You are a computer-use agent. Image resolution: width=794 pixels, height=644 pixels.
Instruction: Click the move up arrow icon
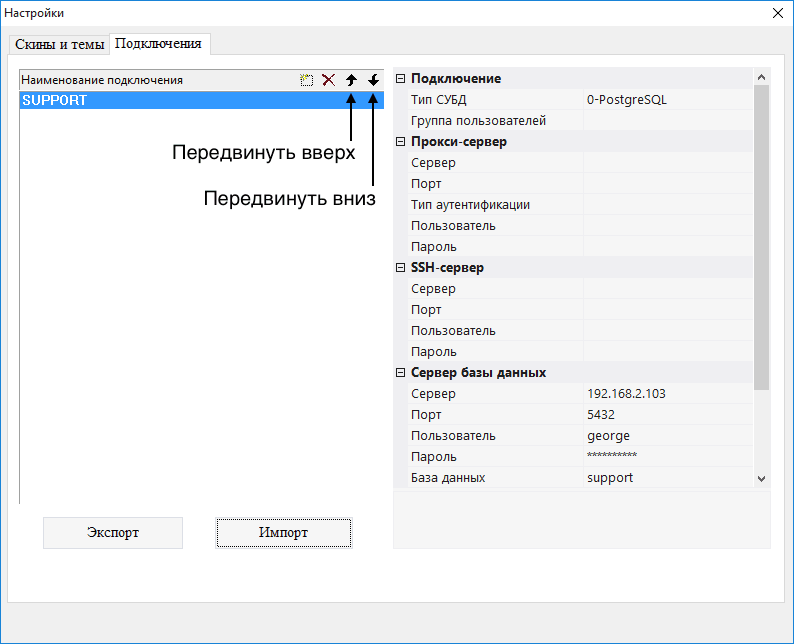coord(351,80)
